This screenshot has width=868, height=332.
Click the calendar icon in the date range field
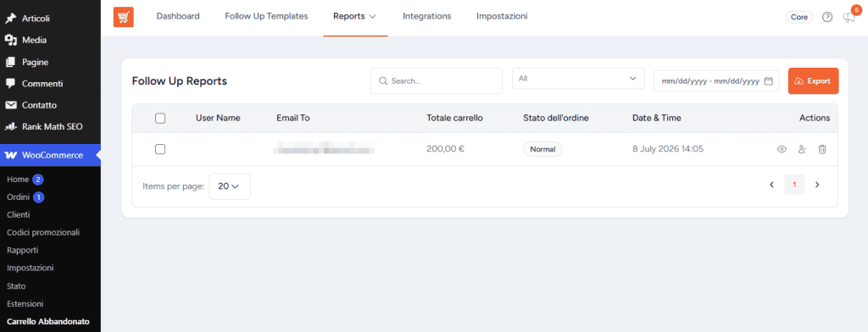pyautogui.click(x=768, y=80)
